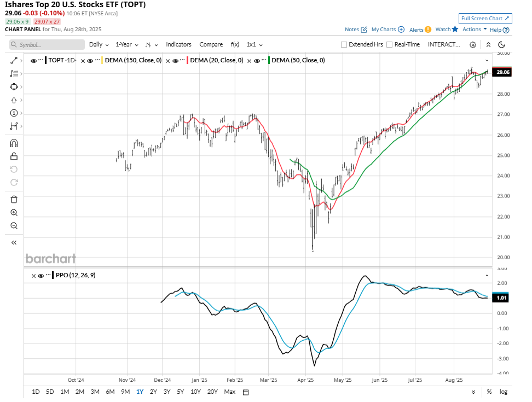Focus the Symbol search field
Screen dimensions: 532x402
[47, 45]
